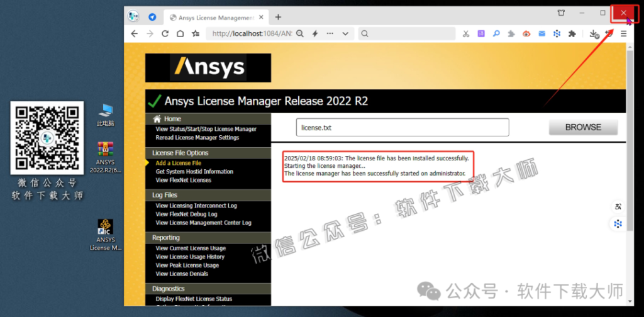This screenshot has width=644, height=317.
Task: Click the accessibility floating side icon
Action: [x=618, y=207]
